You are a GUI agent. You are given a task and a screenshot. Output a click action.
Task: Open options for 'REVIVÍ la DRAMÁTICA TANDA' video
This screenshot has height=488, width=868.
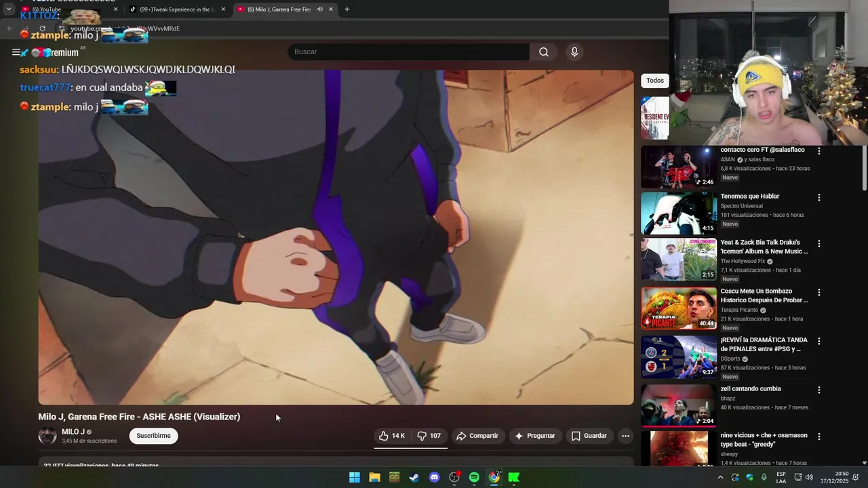pos(819,342)
